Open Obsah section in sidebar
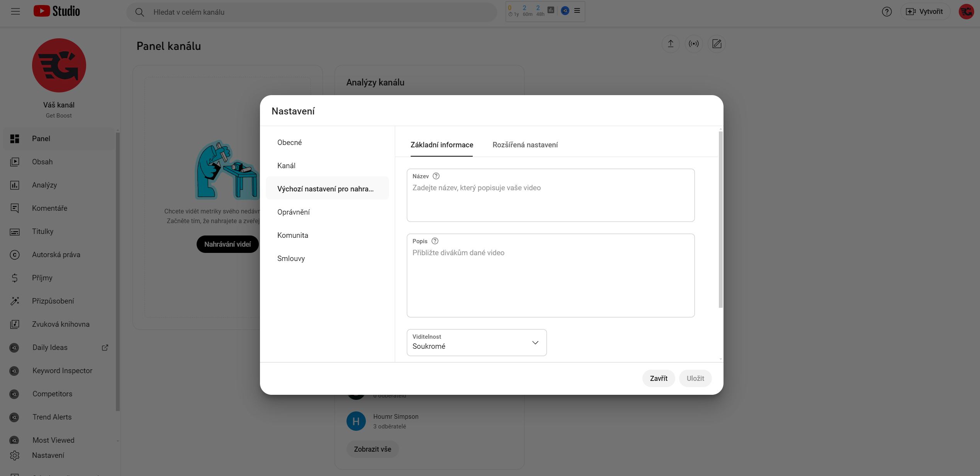This screenshot has height=476, width=980. (42, 161)
